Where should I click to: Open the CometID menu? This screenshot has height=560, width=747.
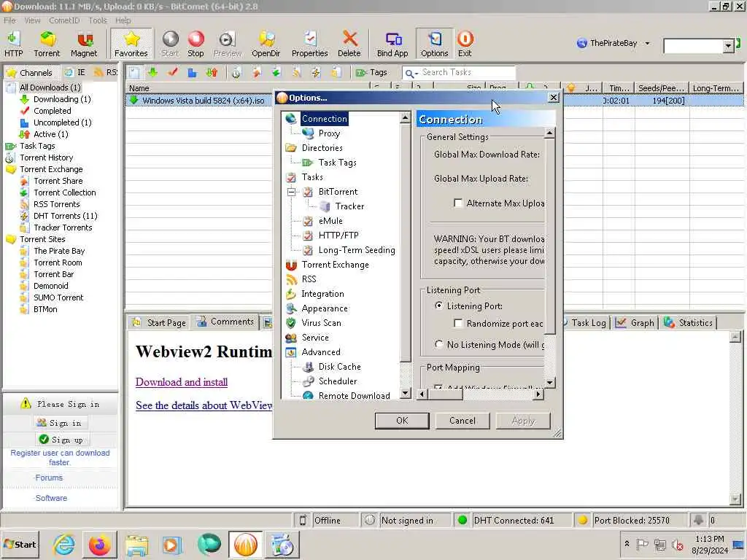(64, 20)
